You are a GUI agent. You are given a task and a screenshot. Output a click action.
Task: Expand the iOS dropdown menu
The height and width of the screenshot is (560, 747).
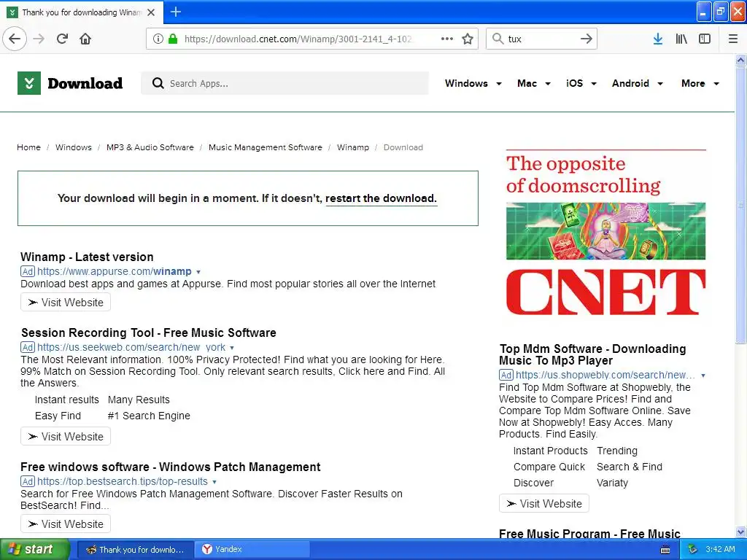(581, 83)
